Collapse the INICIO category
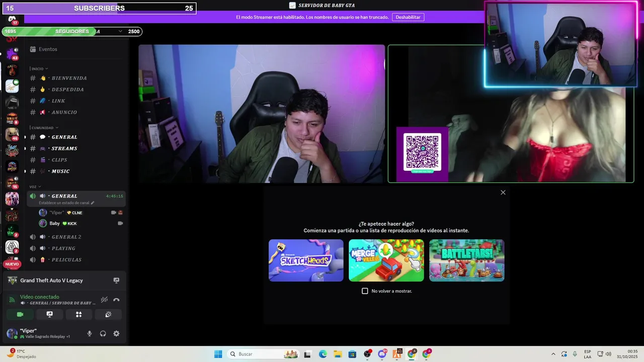 tap(39, 68)
